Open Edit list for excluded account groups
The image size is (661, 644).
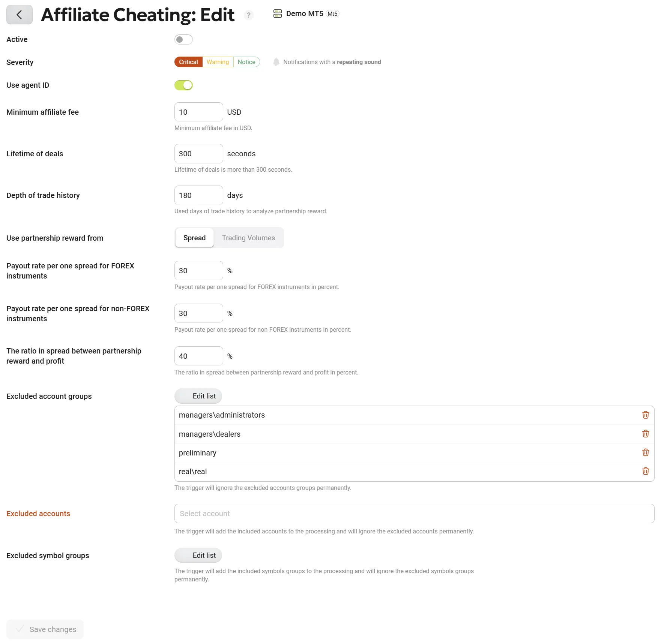[198, 396]
